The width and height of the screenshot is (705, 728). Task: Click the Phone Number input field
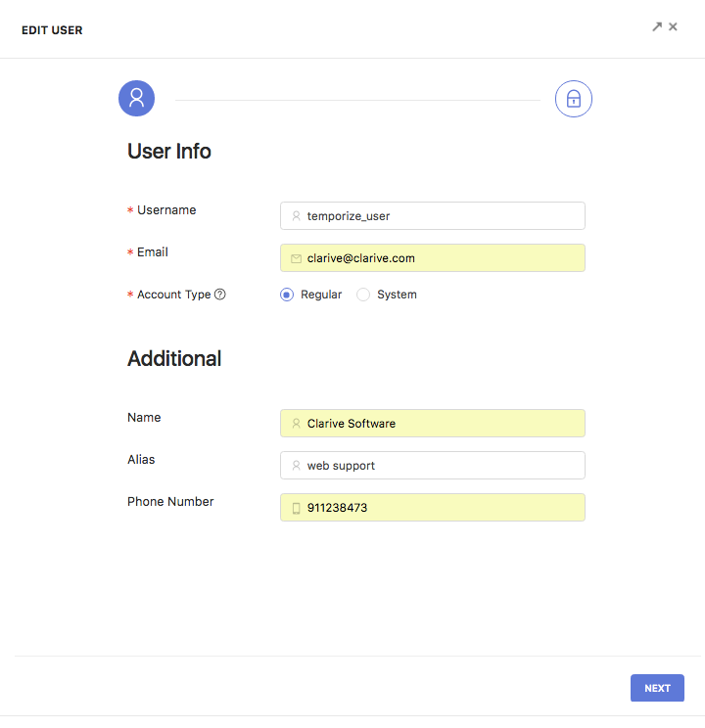point(433,508)
